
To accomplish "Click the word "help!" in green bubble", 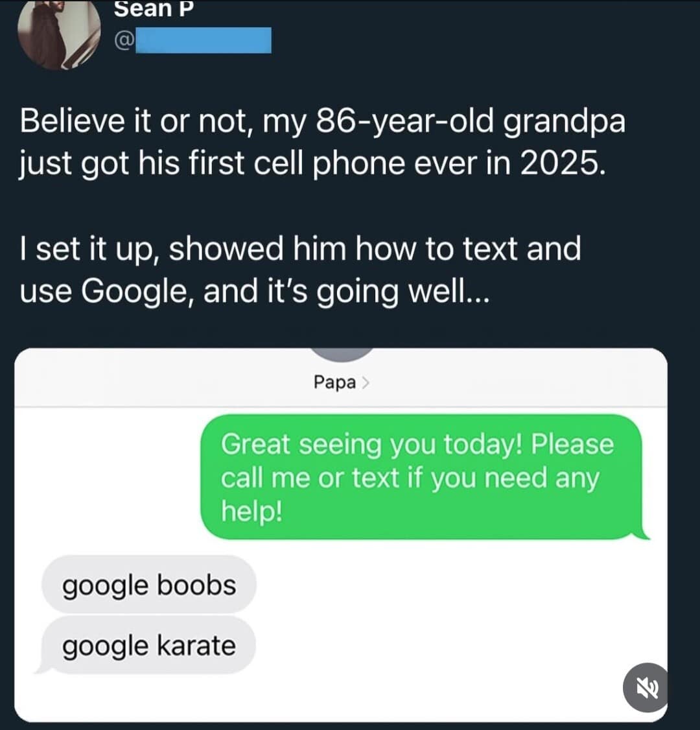I will pyautogui.click(x=251, y=512).
